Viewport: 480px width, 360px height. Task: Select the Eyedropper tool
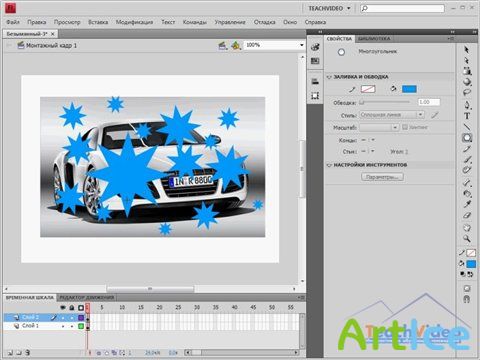pyautogui.click(x=467, y=204)
